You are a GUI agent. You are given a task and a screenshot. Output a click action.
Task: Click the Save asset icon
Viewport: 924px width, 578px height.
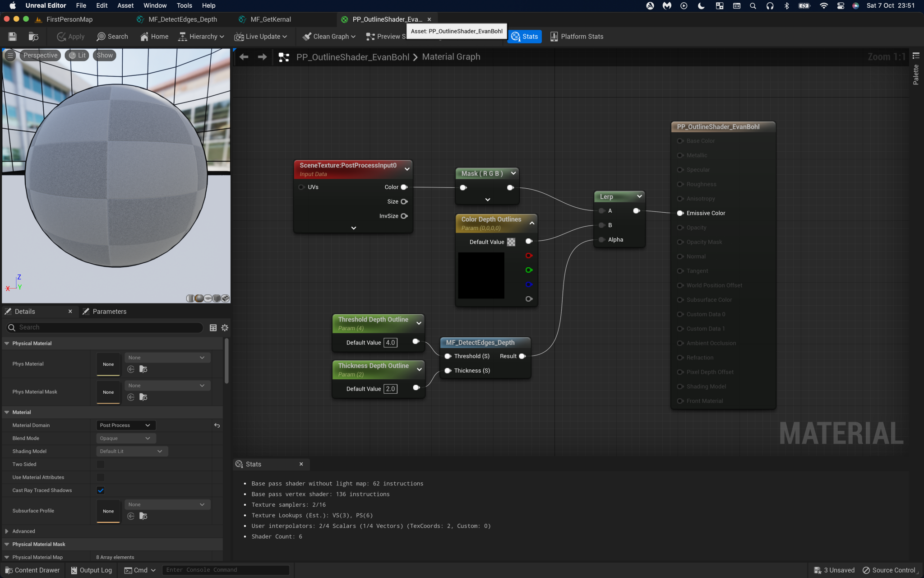coord(12,37)
